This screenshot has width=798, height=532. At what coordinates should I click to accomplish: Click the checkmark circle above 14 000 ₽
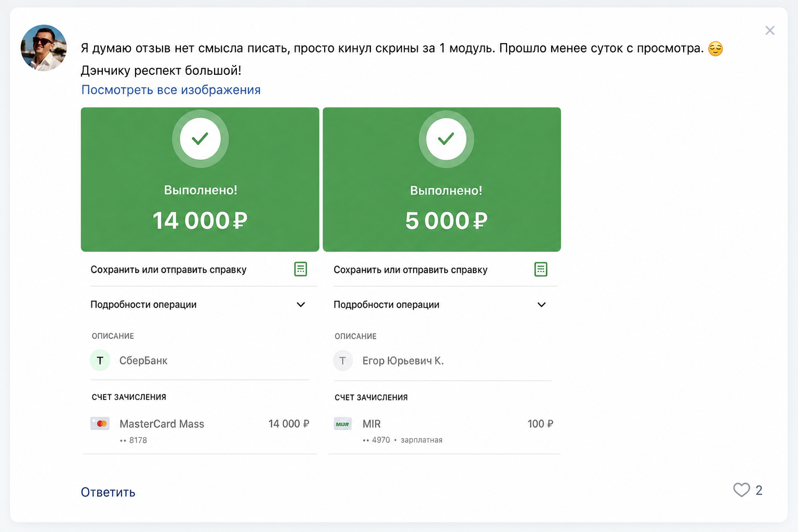tap(200, 139)
